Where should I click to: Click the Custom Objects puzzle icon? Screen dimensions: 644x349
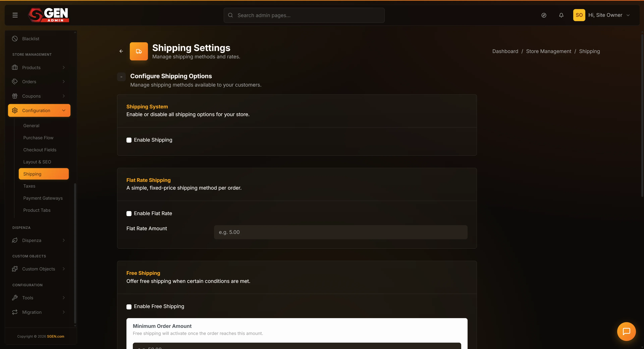(15, 269)
